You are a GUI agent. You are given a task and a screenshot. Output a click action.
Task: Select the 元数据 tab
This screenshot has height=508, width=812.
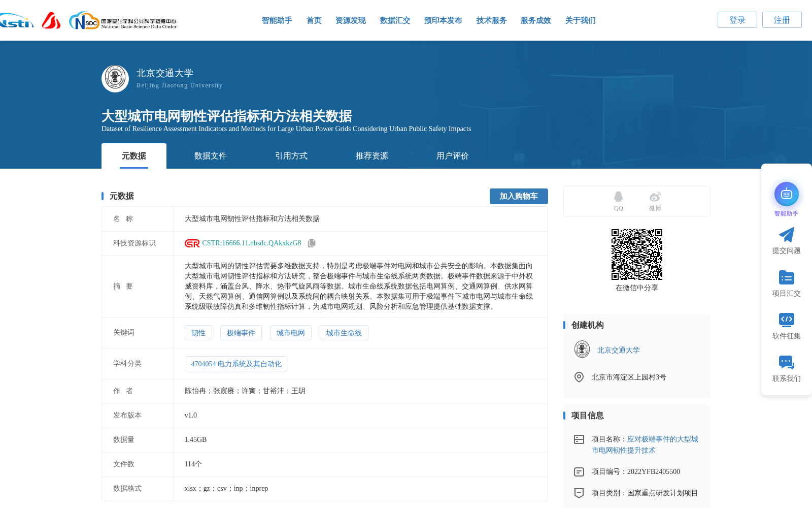134,156
